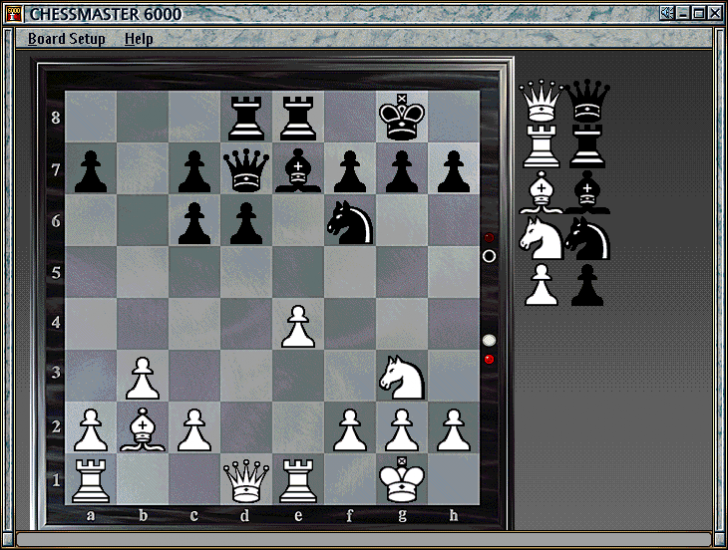Click the empty a8 square
This screenshot has width=728, height=550.
pos(91,116)
